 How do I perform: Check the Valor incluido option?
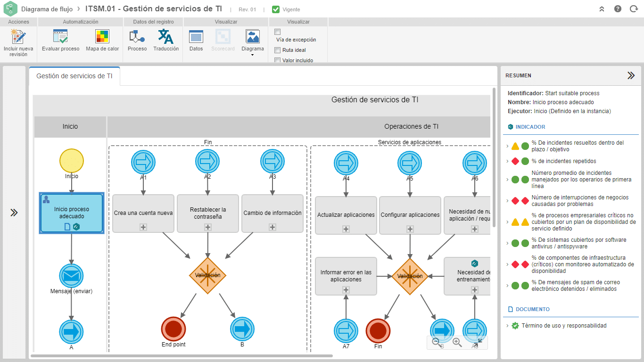(278, 60)
